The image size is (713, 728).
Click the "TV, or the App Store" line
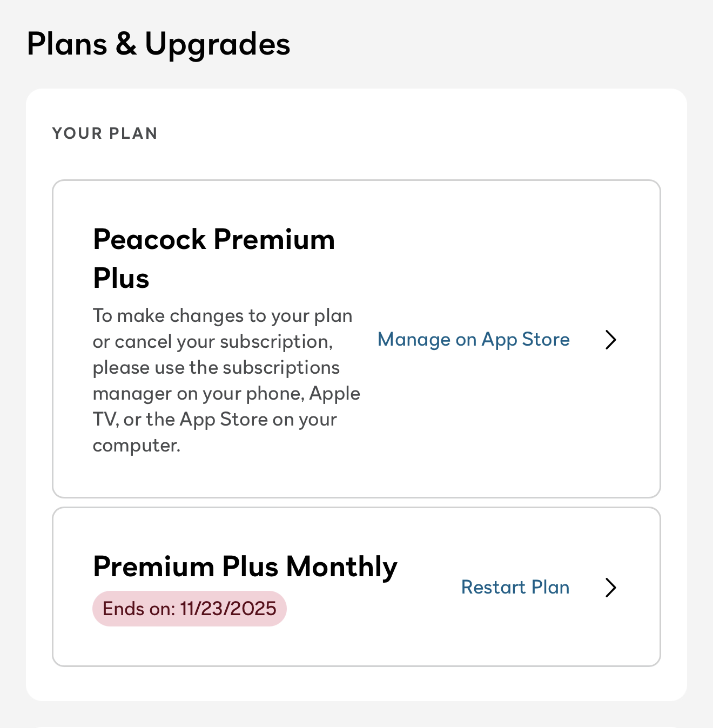pos(214,419)
